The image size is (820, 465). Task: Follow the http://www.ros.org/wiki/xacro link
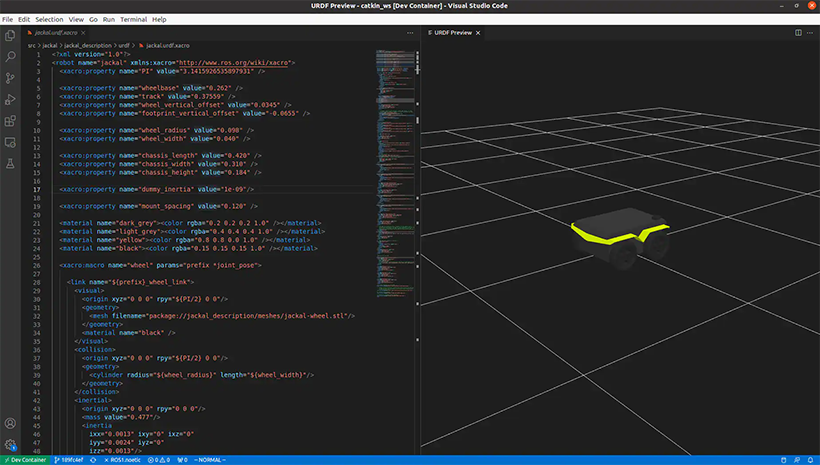(x=234, y=63)
